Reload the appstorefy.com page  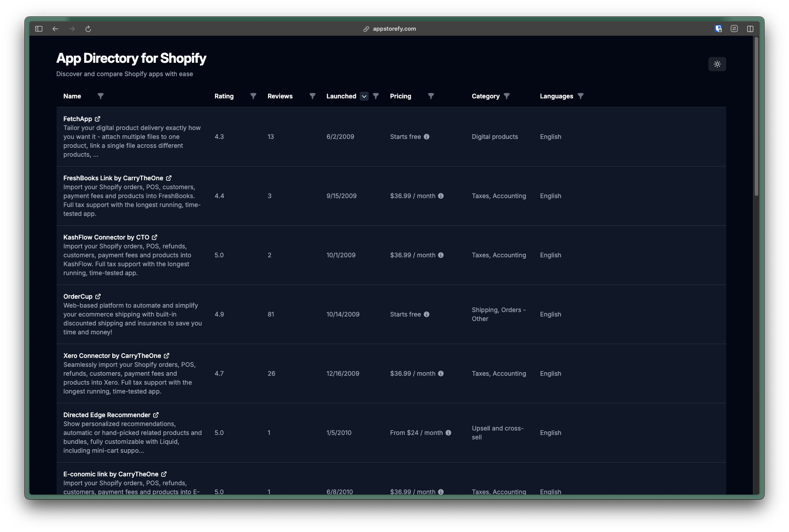point(88,28)
